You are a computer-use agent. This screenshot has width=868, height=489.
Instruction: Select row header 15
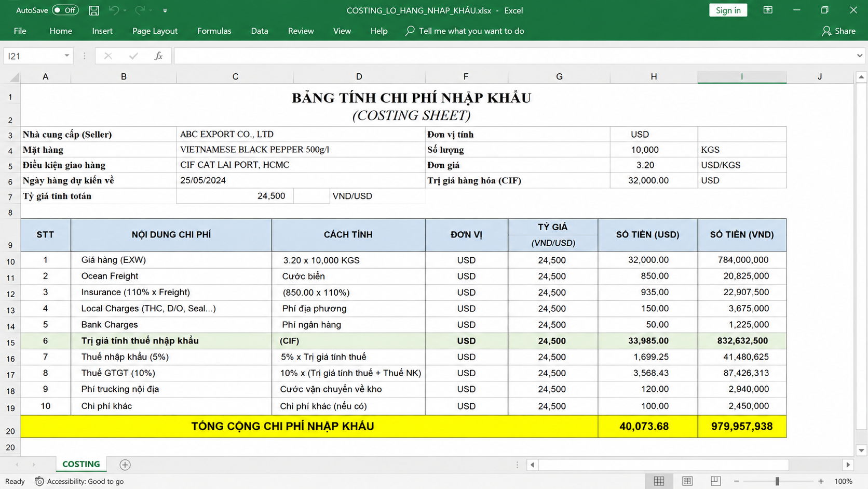click(10, 342)
